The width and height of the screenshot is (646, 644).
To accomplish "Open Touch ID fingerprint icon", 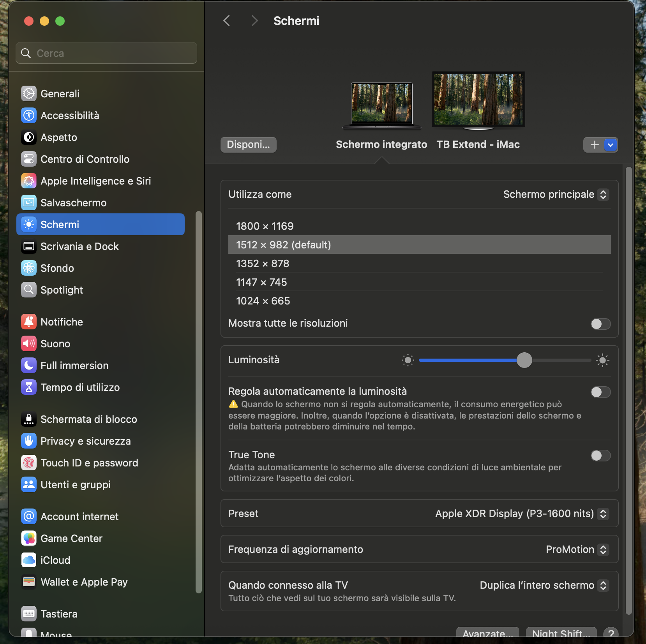I will pos(29,463).
